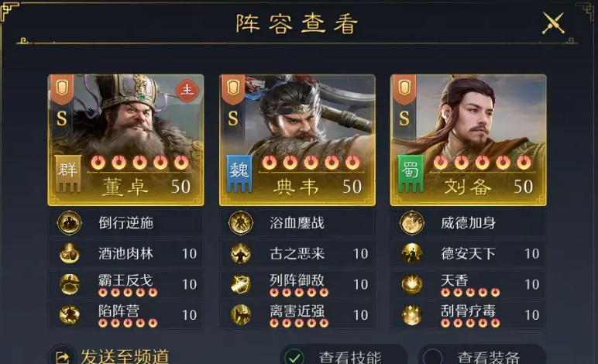598x364 pixels.
Task: Click the 浴血鏖战 skill icon
Action: click(241, 222)
